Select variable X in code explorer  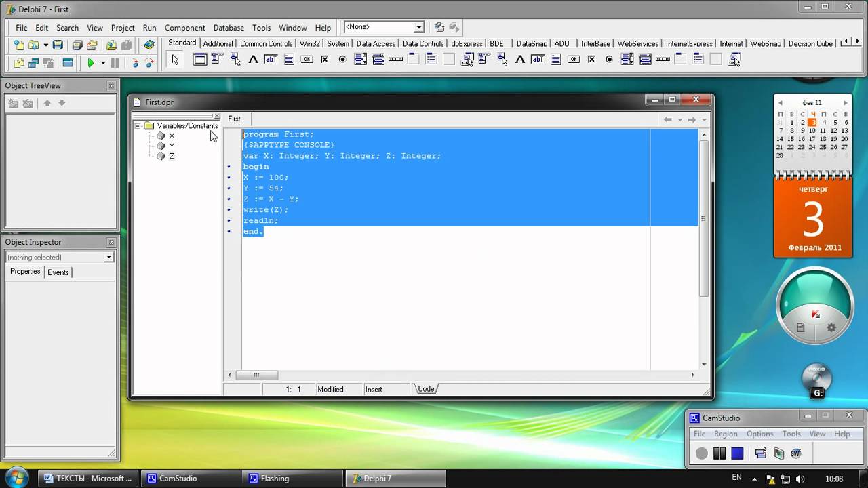pyautogui.click(x=172, y=136)
